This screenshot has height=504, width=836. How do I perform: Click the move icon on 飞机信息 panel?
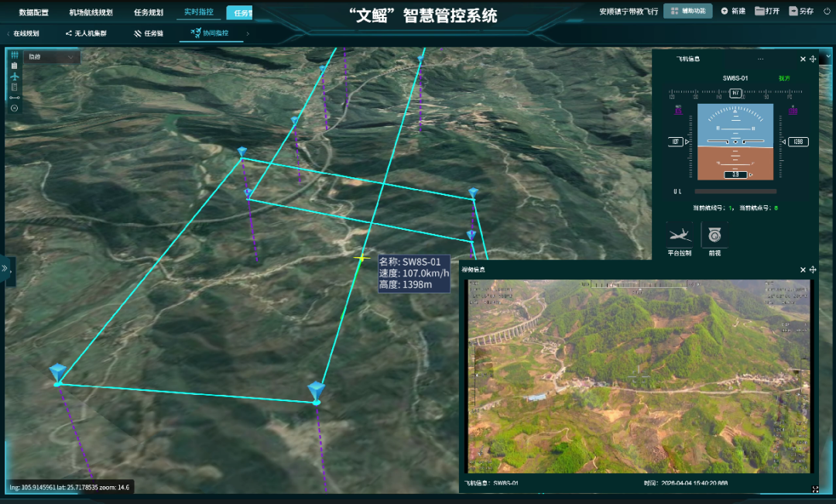(813, 59)
